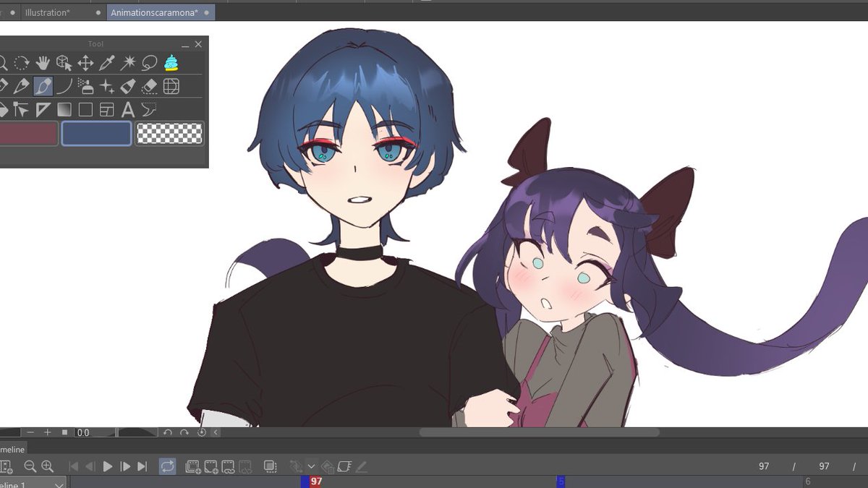The width and height of the screenshot is (868, 488).
Task: Select the Object operation tool
Action: (64, 63)
